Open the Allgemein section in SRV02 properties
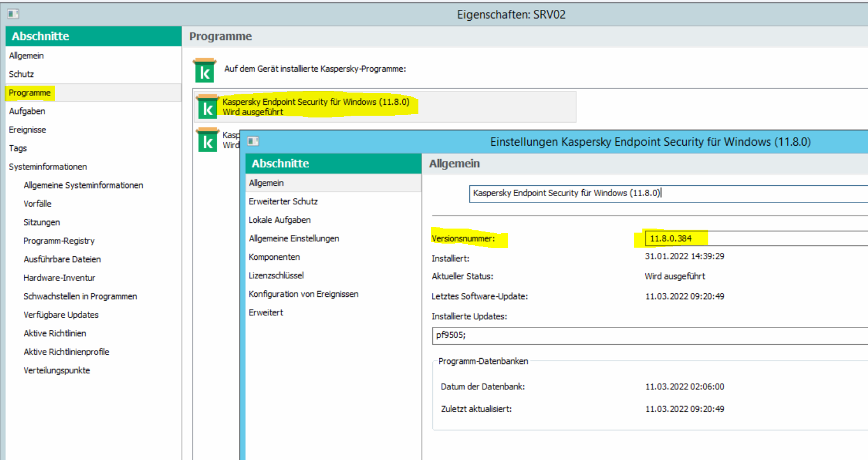The width and height of the screenshot is (868, 460). pos(27,56)
